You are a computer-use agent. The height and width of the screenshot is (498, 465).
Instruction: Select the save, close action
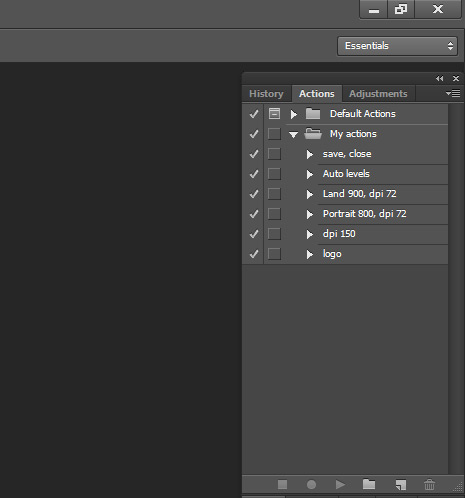coord(347,154)
